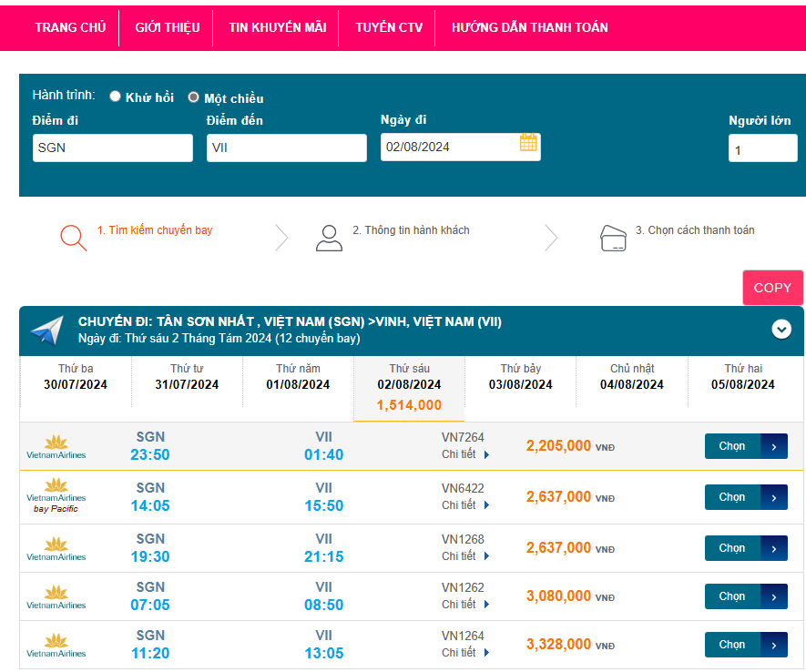Click the paper plane departure icon
The image size is (806, 672).
(x=47, y=330)
